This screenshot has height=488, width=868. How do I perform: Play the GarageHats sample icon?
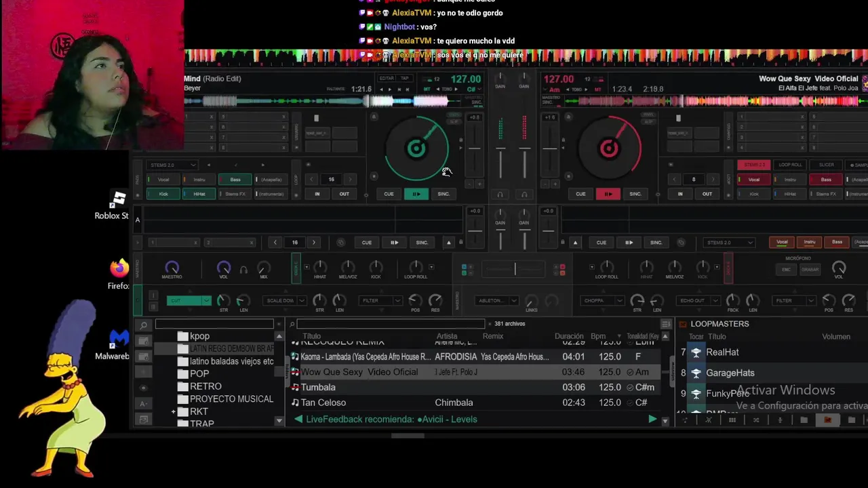coord(696,373)
